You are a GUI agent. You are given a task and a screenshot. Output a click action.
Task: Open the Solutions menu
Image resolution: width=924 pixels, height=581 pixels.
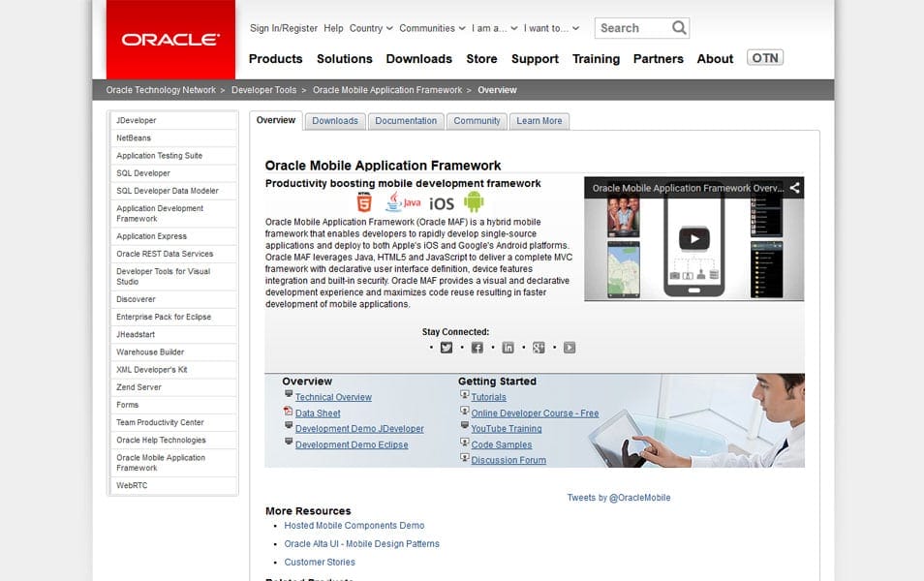(x=344, y=59)
